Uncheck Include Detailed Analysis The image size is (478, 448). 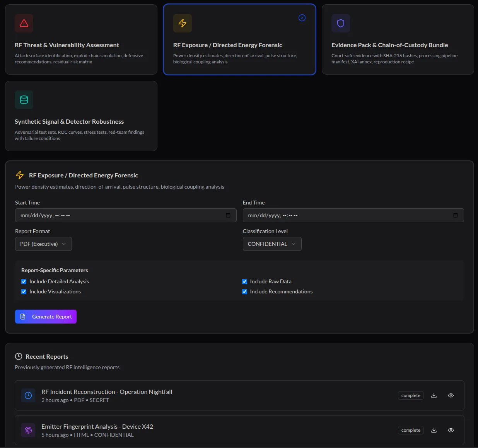pyautogui.click(x=24, y=282)
